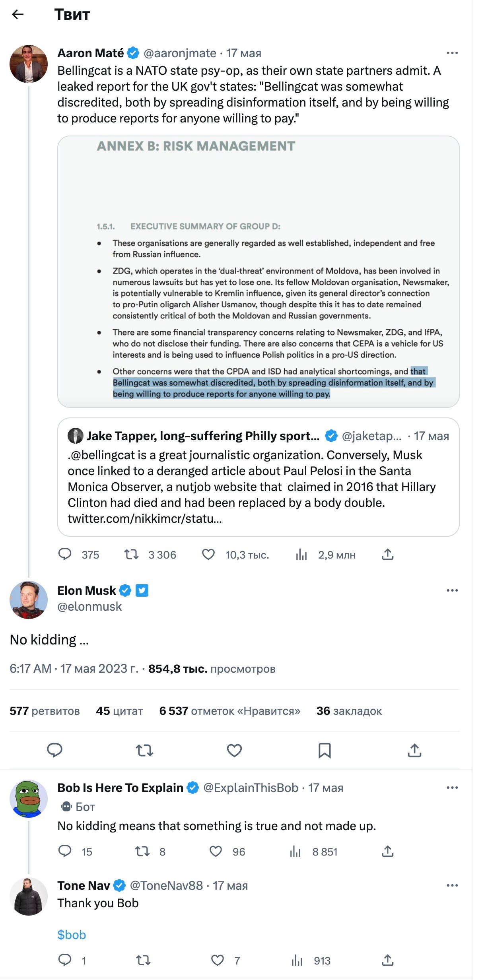
Task: Like Elon Musk's 'No kidding' tweet
Action: (x=234, y=750)
